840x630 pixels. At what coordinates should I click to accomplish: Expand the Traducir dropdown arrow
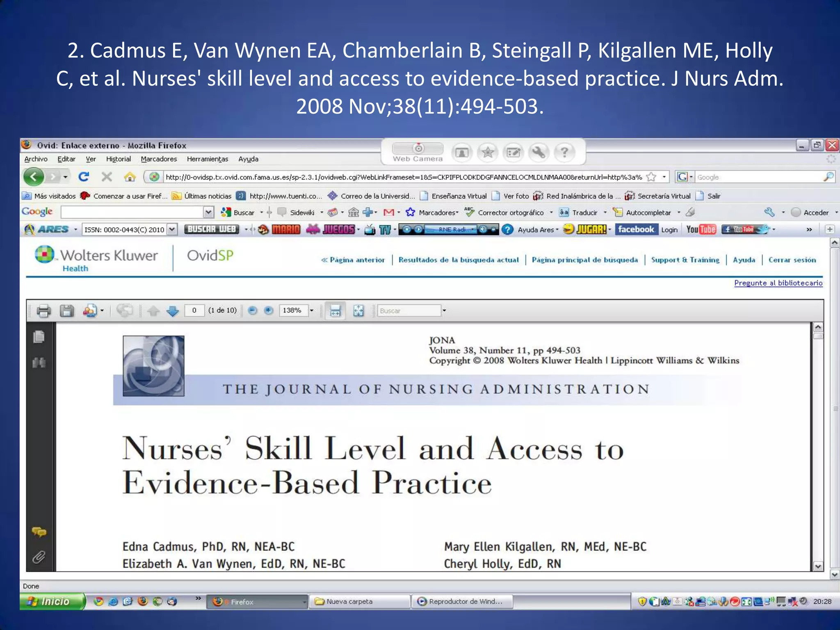point(605,212)
